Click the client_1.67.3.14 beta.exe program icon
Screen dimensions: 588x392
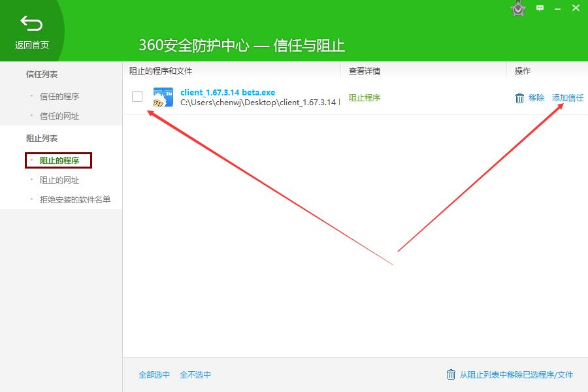(163, 97)
